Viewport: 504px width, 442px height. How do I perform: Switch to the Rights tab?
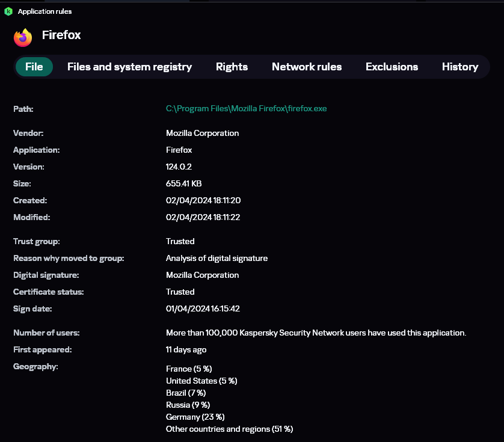232,67
